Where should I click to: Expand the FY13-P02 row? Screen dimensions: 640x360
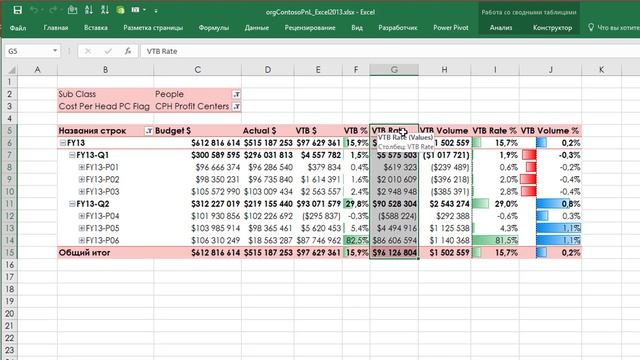click(x=82, y=180)
